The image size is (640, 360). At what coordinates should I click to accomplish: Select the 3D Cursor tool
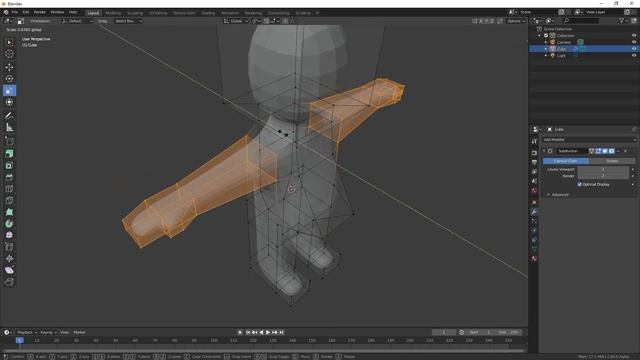click(x=9, y=54)
